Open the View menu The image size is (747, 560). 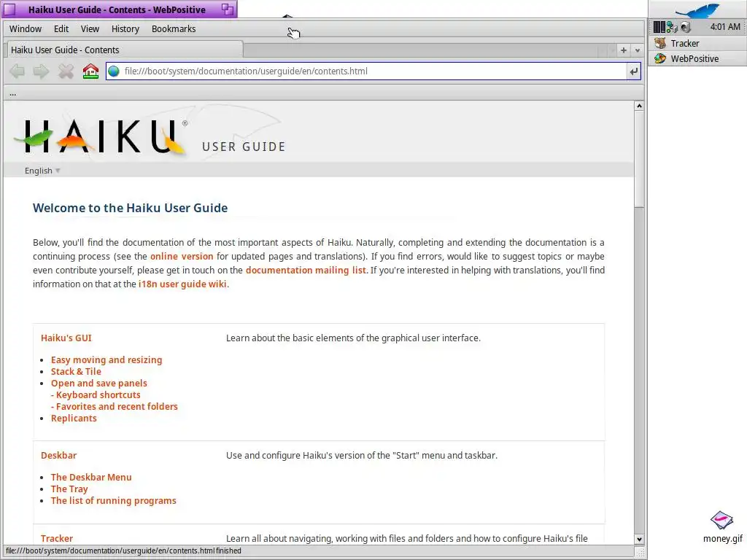click(x=90, y=29)
